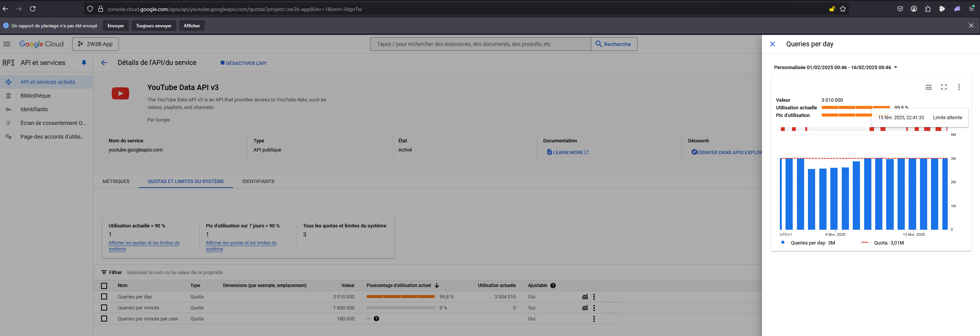The image size is (980, 336).
Task: Open actions menu for Queries per minute per user
Action: point(594,319)
